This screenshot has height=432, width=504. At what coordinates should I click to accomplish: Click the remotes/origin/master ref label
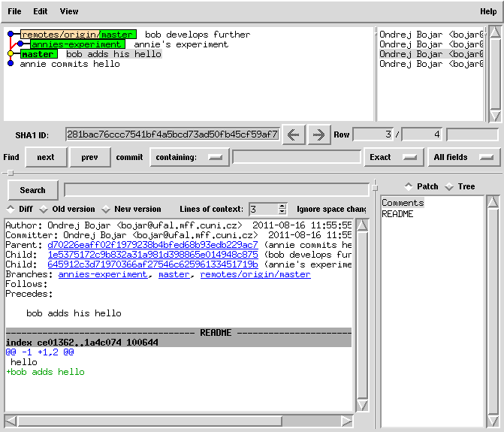tap(77, 35)
